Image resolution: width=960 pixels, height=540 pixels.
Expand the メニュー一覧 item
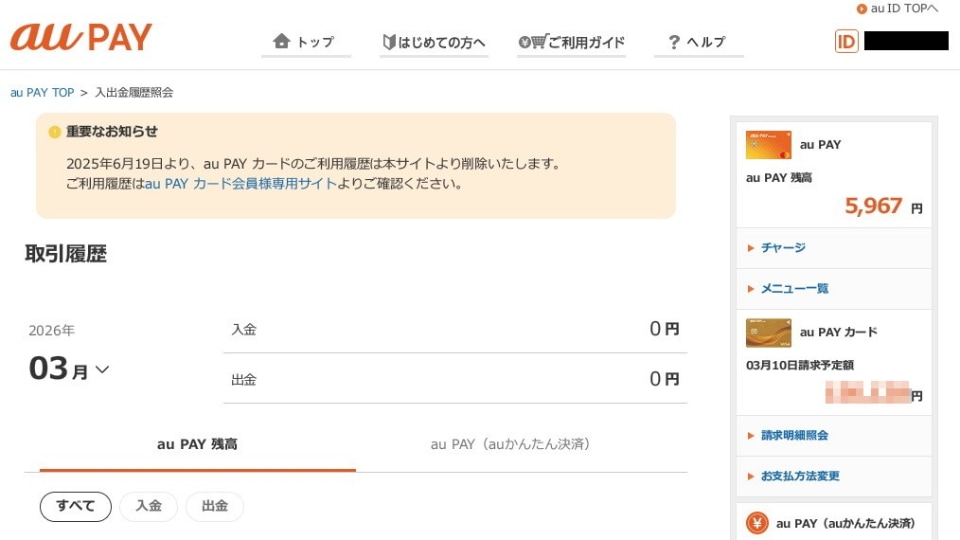tap(794, 289)
